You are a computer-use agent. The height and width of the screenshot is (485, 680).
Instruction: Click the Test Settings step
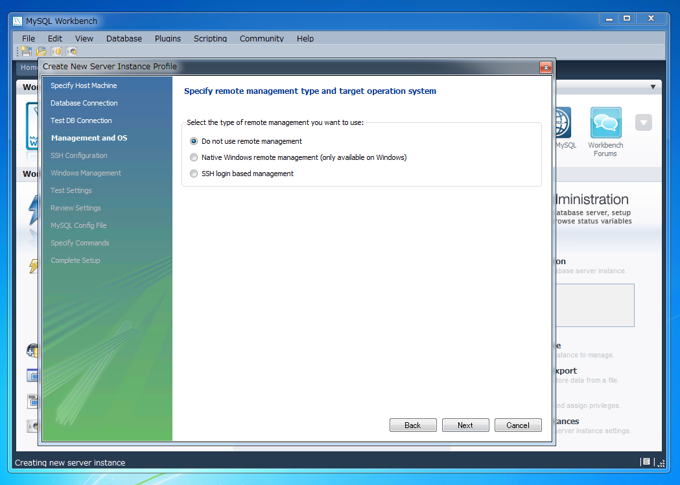71,190
